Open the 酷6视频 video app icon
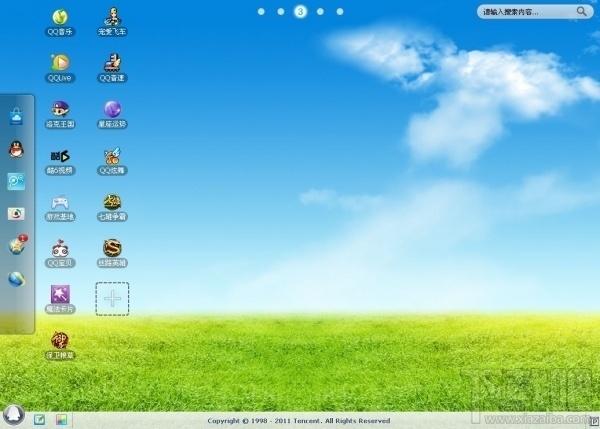This screenshot has height=429, width=600. pyautogui.click(x=60, y=156)
